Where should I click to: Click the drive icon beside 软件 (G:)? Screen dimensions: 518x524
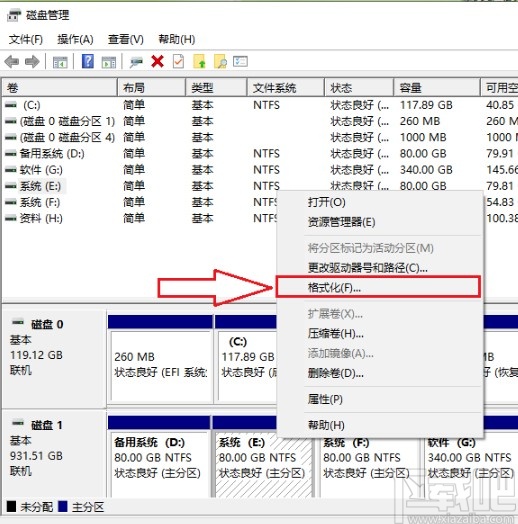11,170
